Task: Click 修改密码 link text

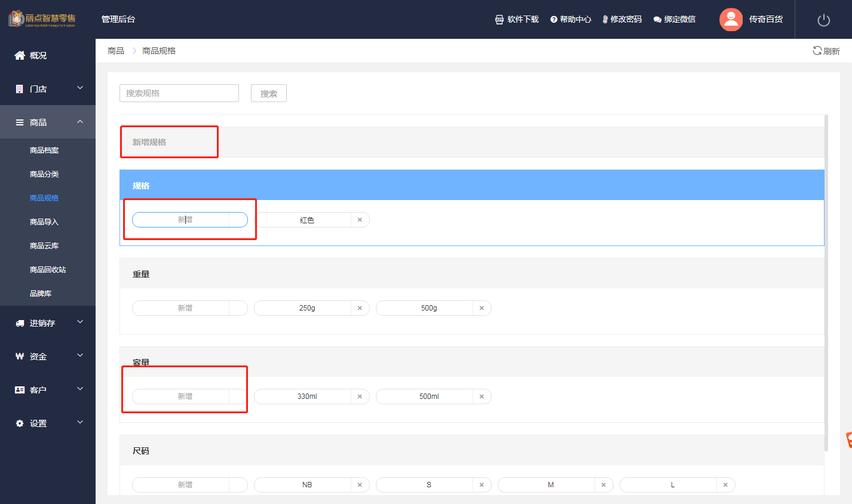Action: [626, 20]
